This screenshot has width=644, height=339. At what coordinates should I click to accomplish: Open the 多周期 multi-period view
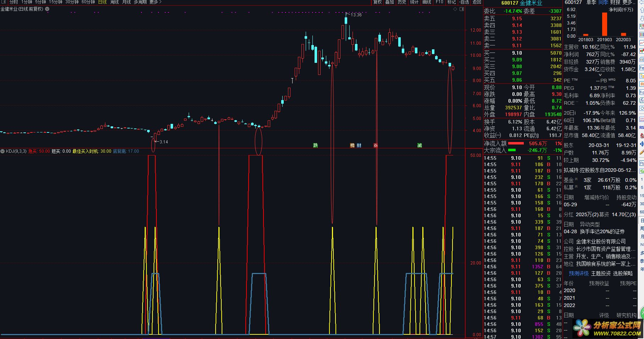click(x=140, y=2)
